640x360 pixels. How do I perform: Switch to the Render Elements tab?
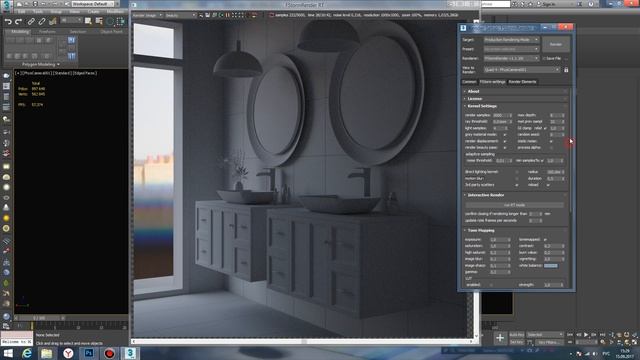pyautogui.click(x=522, y=82)
